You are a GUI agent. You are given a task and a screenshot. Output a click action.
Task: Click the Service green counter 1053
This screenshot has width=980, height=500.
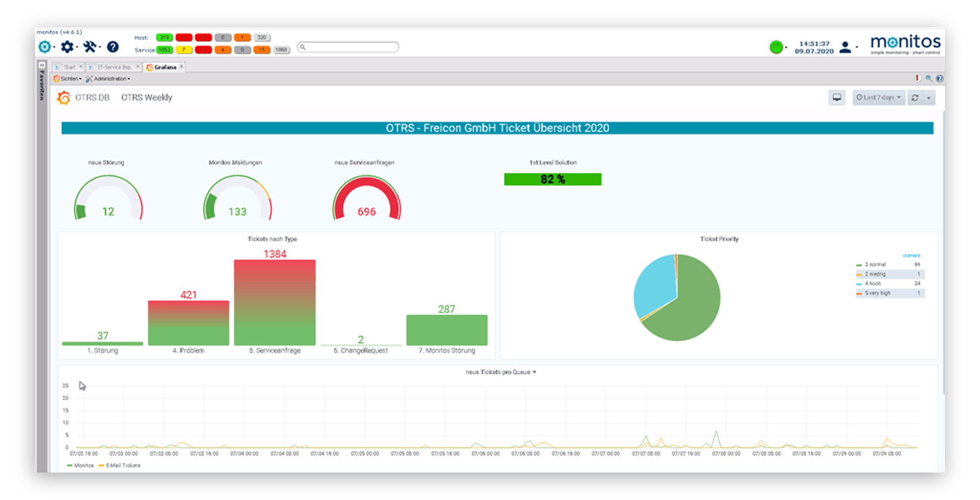pyautogui.click(x=164, y=50)
